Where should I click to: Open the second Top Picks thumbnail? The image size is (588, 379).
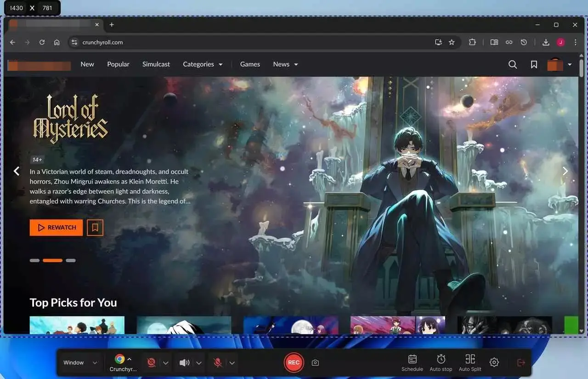pyautogui.click(x=184, y=325)
